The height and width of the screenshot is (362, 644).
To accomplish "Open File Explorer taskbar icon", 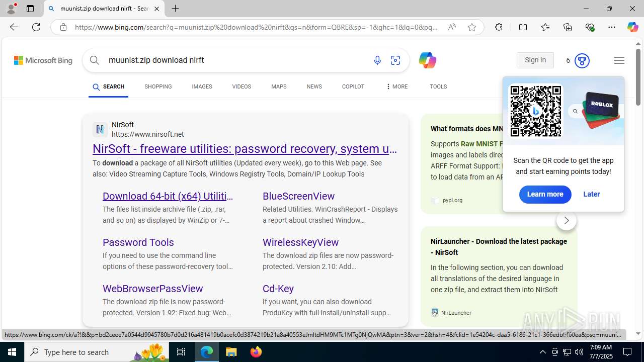I will tap(231, 352).
